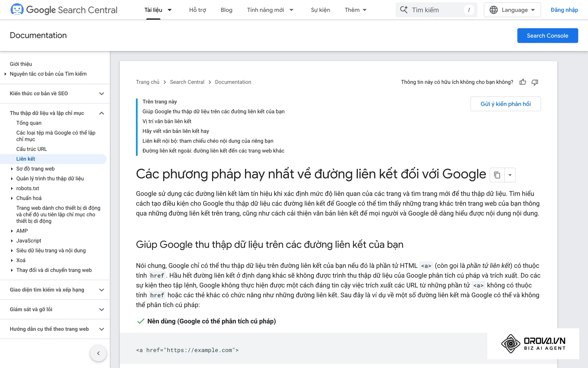The width and height of the screenshot is (588, 368).
Task: Select the Tài liệu tab label
Action: (153, 10)
